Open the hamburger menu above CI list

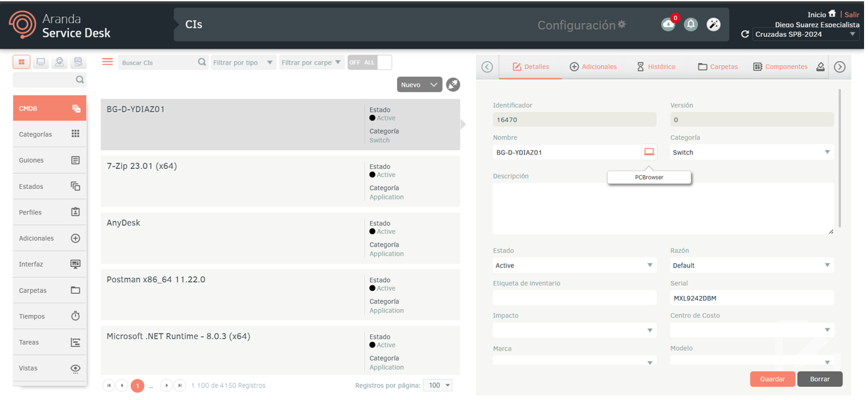108,62
